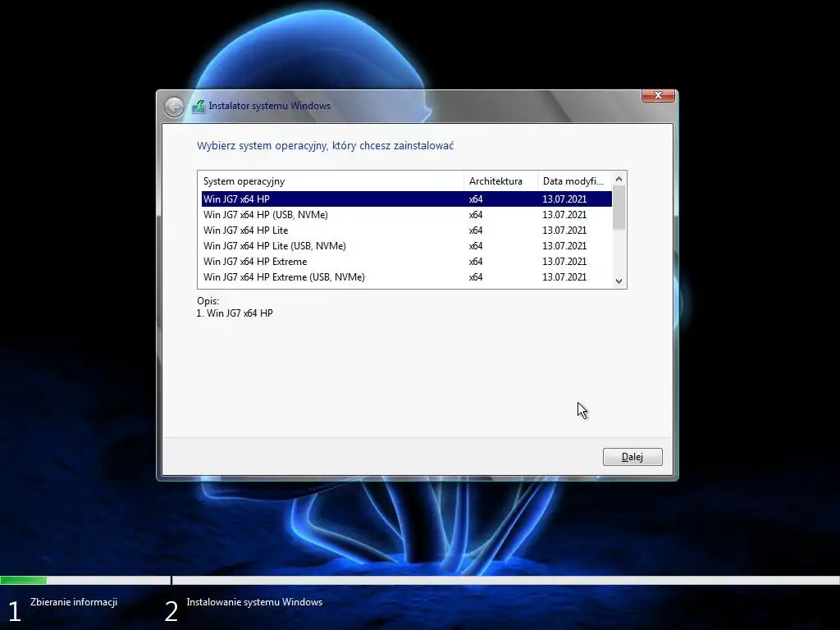This screenshot has width=840, height=630.
Task: Click the OS list scrollbar thumb
Action: tap(619, 208)
